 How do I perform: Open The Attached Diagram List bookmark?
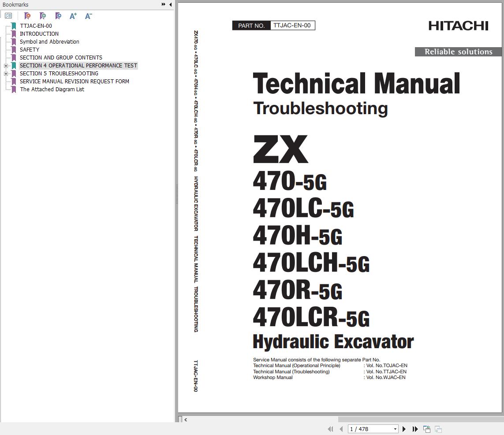[x=52, y=89]
